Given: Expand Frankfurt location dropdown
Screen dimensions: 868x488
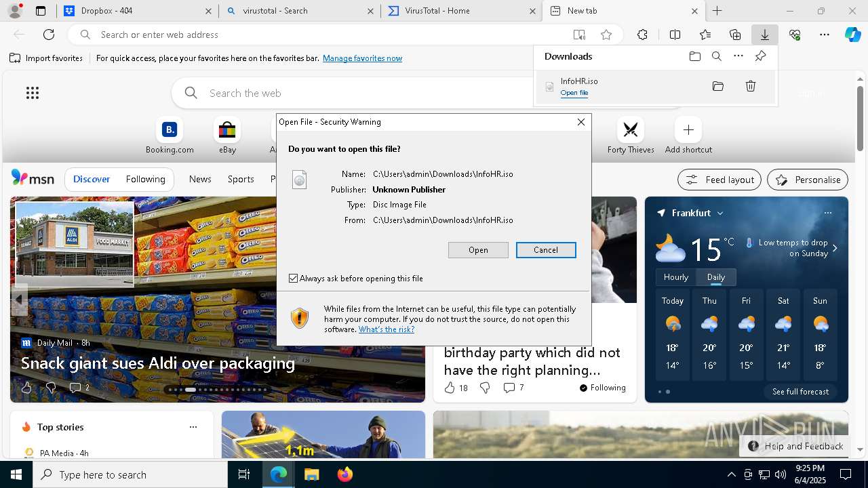Looking at the screenshot, I should [720, 213].
